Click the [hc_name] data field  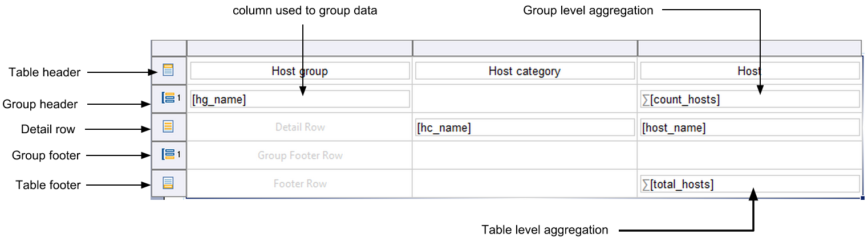(525, 128)
